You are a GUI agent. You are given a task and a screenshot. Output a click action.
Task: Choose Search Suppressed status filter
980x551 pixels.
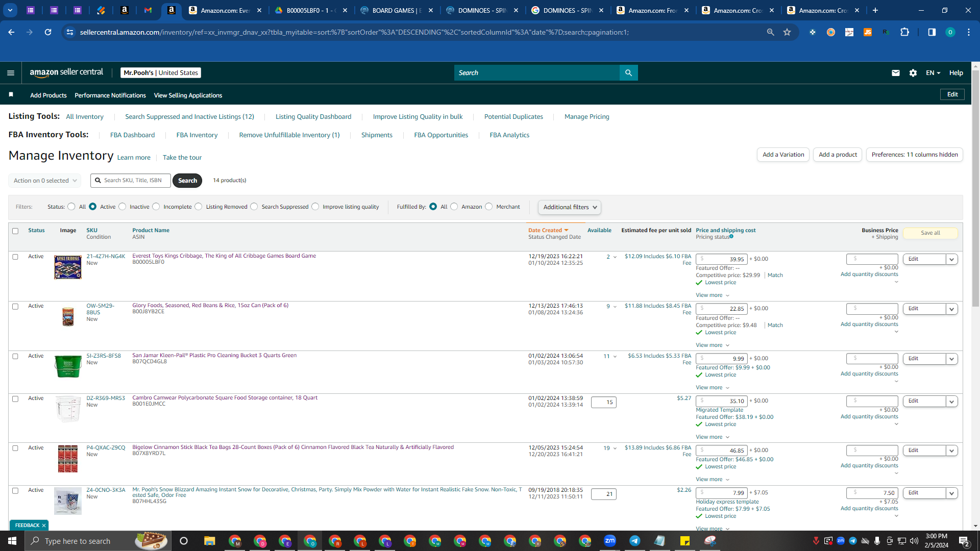254,207
